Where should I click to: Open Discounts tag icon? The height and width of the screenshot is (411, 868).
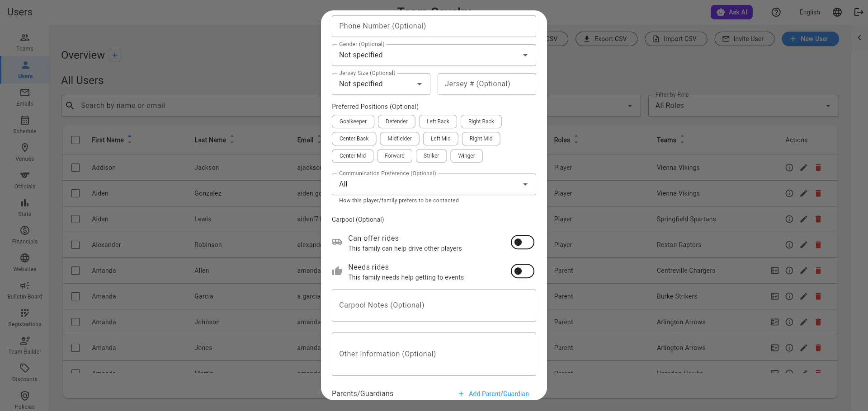tap(25, 368)
